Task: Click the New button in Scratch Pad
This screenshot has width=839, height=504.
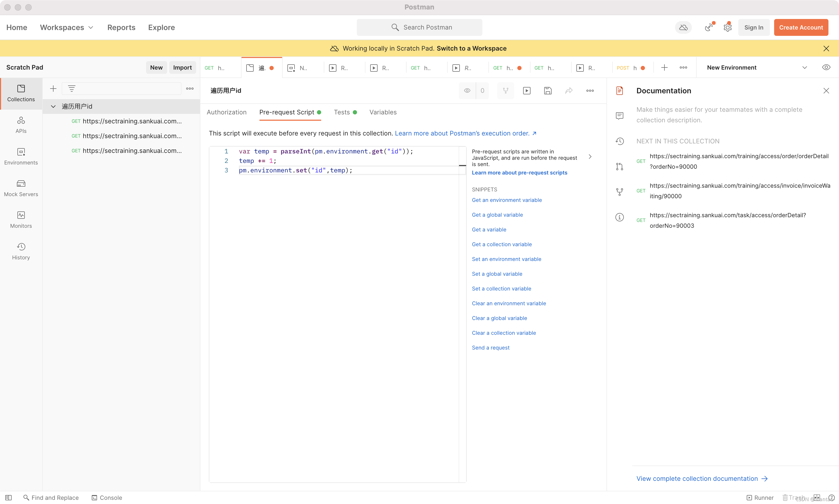Action: 156,67
